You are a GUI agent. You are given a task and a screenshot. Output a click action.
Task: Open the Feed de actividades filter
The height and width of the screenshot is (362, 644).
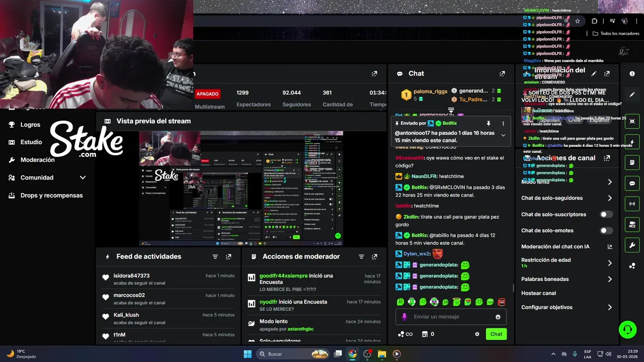pyautogui.click(x=215, y=256)
